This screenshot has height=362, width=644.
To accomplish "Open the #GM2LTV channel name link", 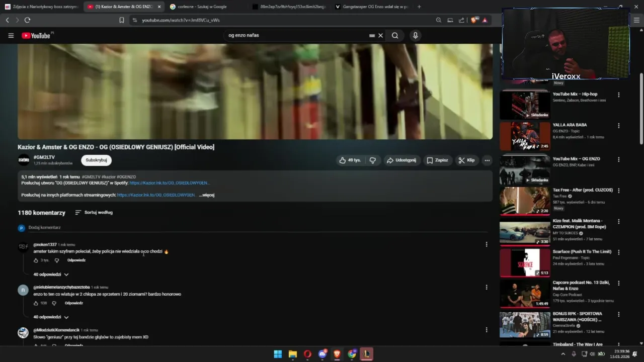I will 44,158.
